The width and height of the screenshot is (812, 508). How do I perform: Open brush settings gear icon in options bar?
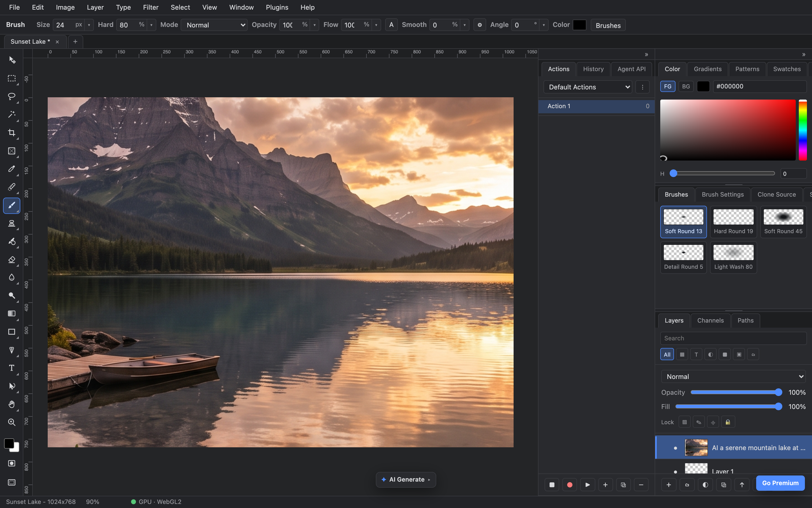(480, 25)
